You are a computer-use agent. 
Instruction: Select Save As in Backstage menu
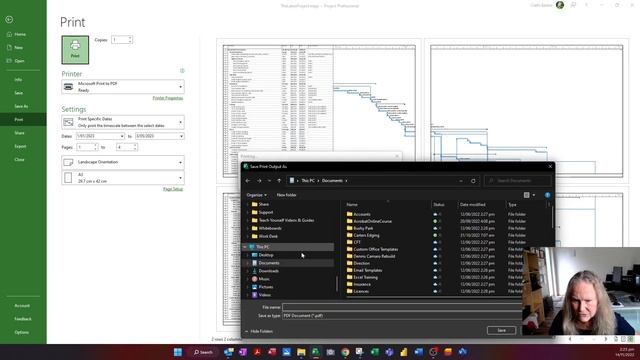pyautogui.click(x=21, y=106)
